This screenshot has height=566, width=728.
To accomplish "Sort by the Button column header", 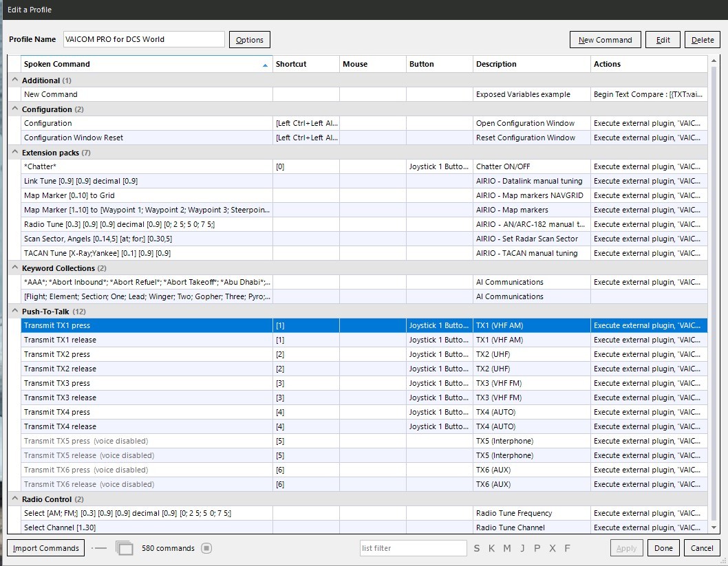I will pos(439,64).
